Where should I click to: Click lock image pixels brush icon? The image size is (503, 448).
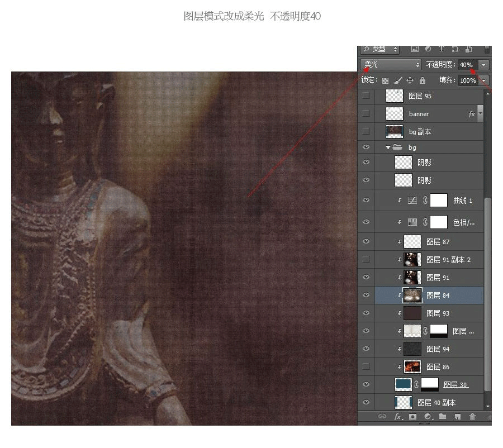pos(398,80)
